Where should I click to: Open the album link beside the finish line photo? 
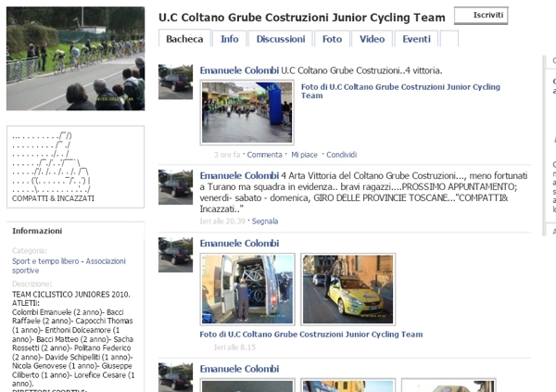click(x=400, y=91)
